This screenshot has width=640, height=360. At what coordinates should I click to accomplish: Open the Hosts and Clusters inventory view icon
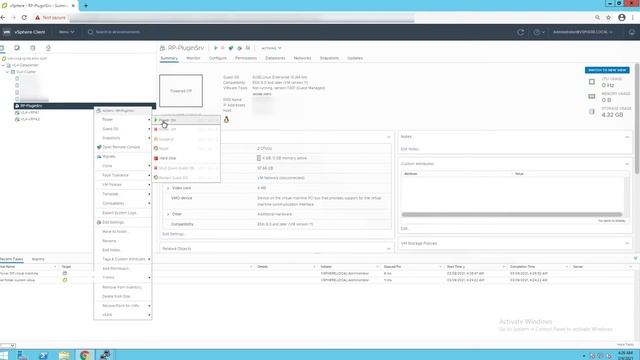(2, 48)
